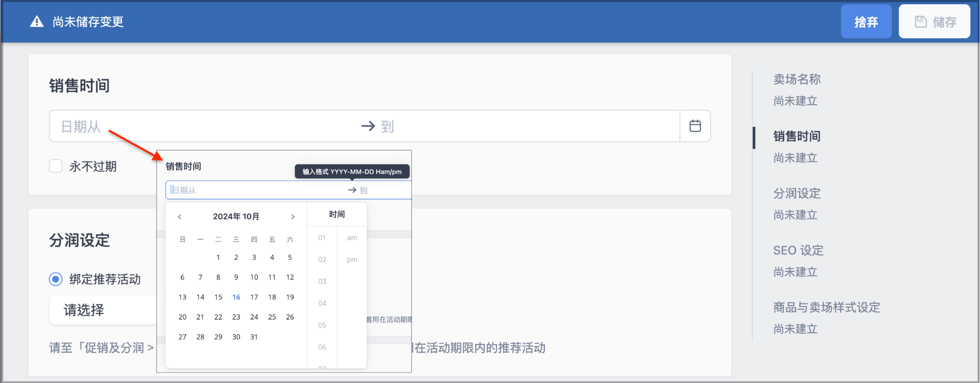Screen dimensions: 980x383
Task: Select the 绑定推荐活动 radio button
Action: [56, 279]
